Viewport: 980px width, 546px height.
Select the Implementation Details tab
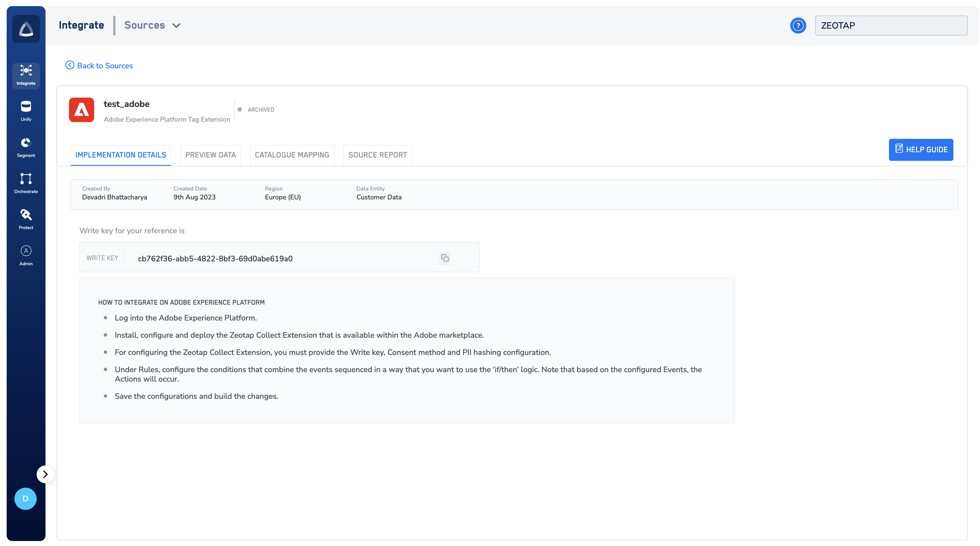click(x=121, y=155)
